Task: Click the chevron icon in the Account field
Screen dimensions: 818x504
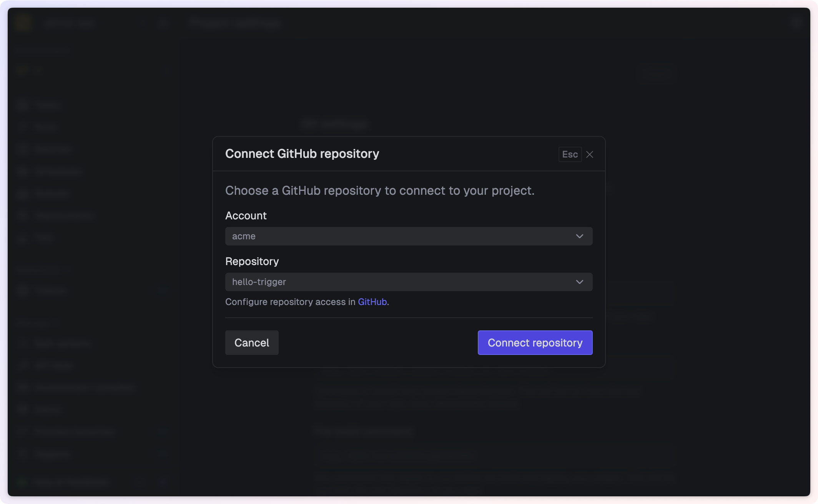Action: coord(579,236)
